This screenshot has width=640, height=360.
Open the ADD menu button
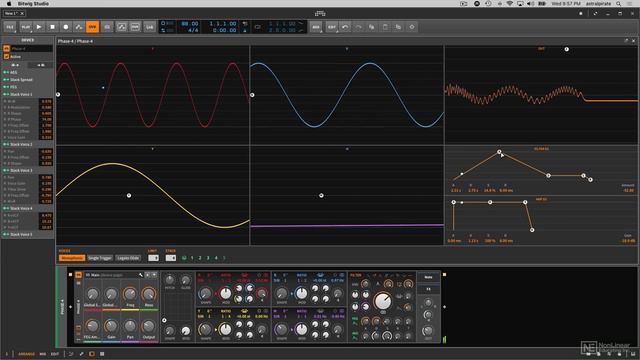click(x=316, y=27)
